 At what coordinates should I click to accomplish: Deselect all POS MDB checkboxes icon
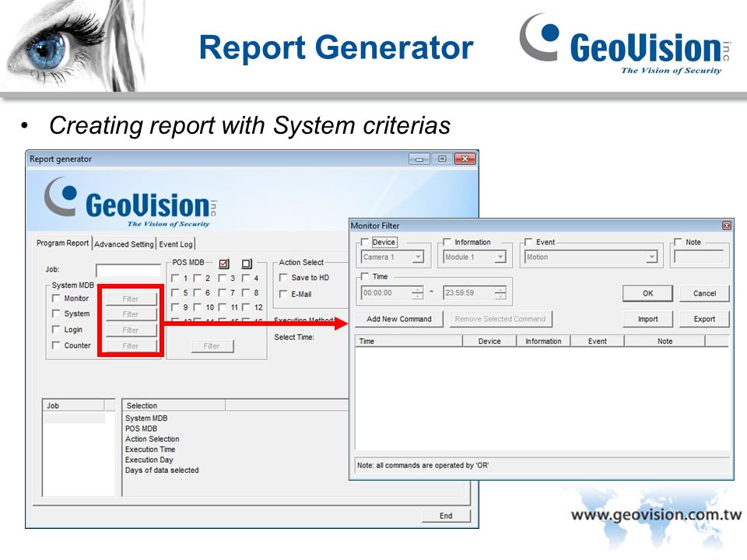click(x=247, y=264)
